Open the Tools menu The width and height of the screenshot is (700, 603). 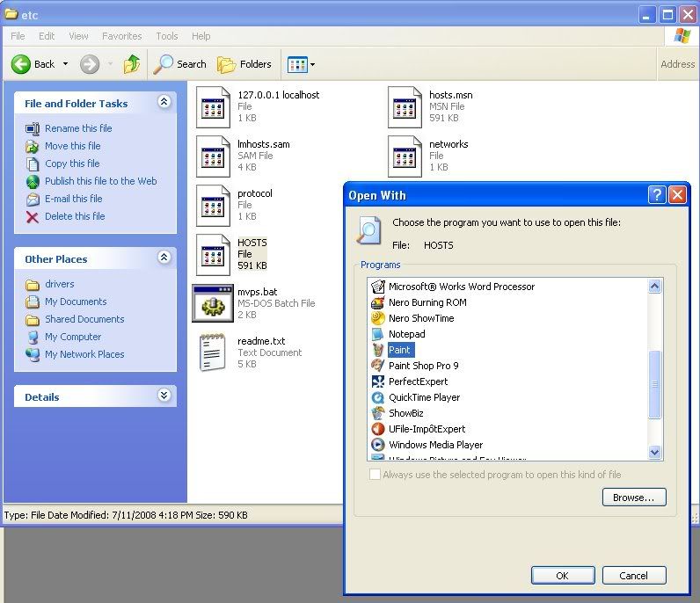tap(167, 36)
